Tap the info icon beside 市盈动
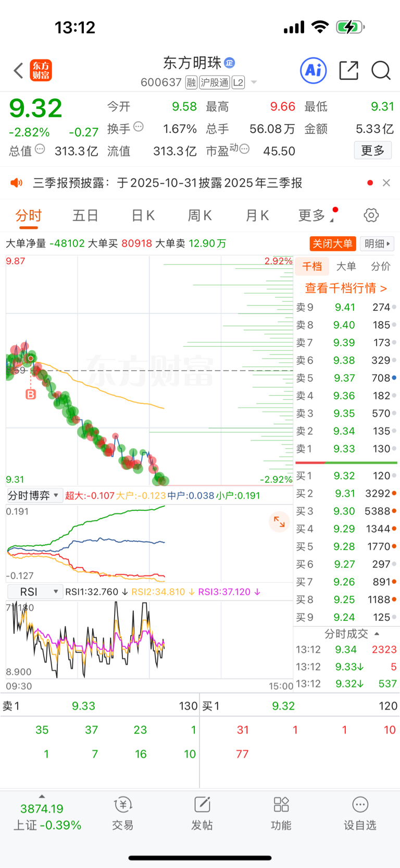400x868 pixels. click(244, 149)
